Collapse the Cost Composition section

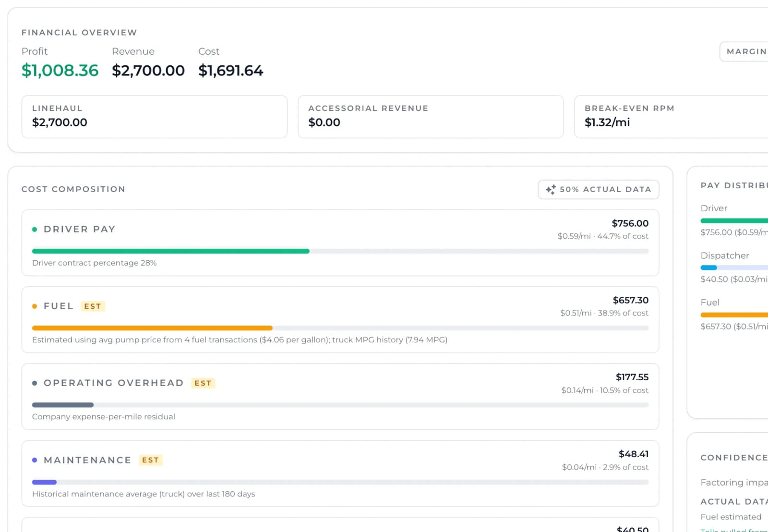(73, 189)
